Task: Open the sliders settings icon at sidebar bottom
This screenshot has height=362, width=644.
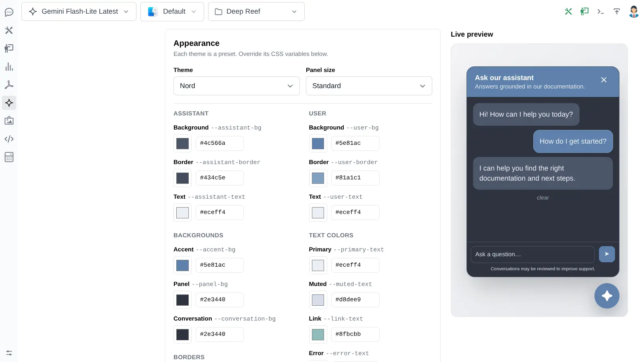Action: pos(9,353)
